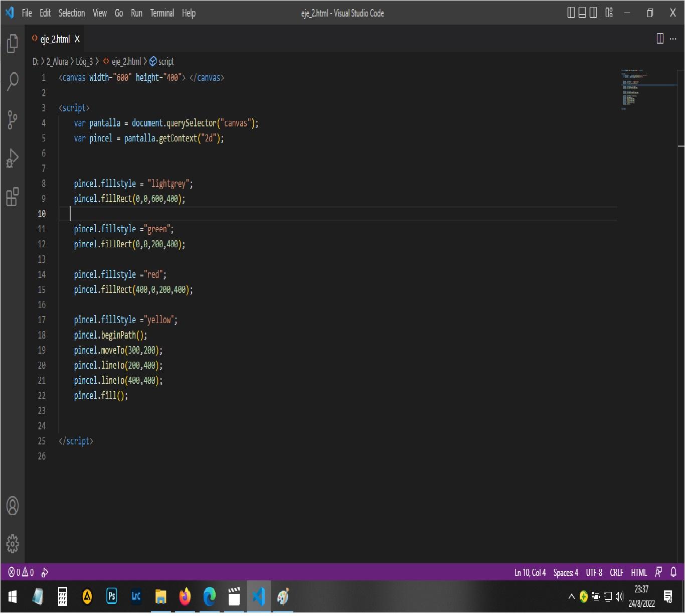Open the Source Control view
The image size is (685, 616).
click(13, 119)
